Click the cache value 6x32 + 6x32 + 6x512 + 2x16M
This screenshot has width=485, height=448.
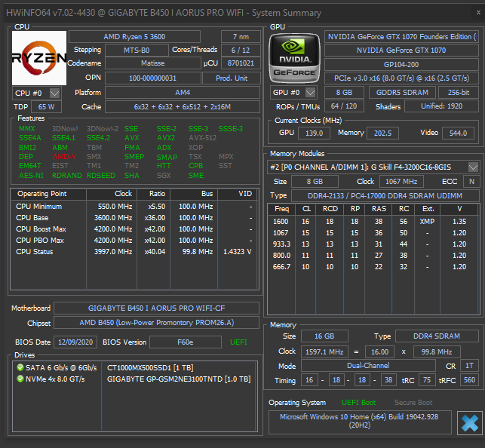point(183,107)
